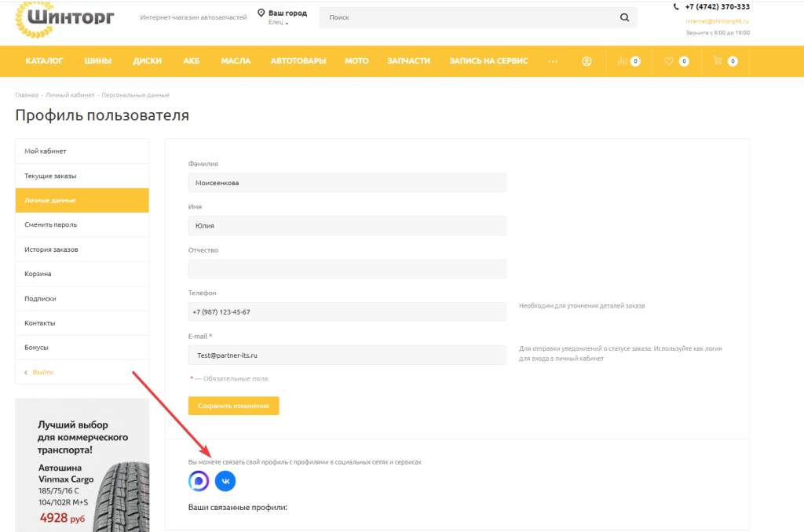
Task: Open the АВТОТОВАРЫ menu item
Action: pos(298,61)
